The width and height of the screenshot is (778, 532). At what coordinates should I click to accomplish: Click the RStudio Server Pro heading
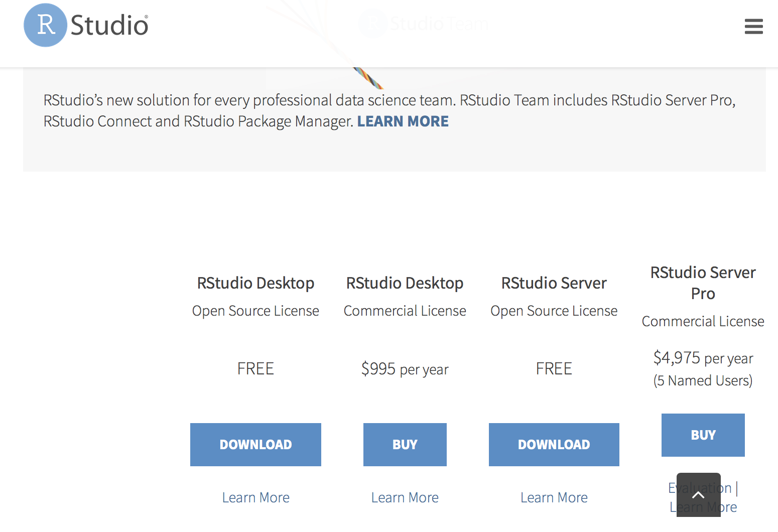(x=703, y=283)
